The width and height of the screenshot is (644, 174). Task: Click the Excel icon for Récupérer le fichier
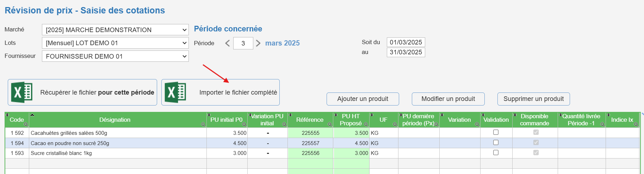click(x=22, y=92)
